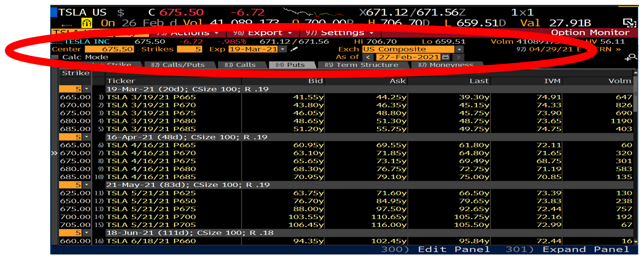Click the pencil edit icon next to Exp
The height and width of the screenshot is (262, 644).
tap(294, 49)
